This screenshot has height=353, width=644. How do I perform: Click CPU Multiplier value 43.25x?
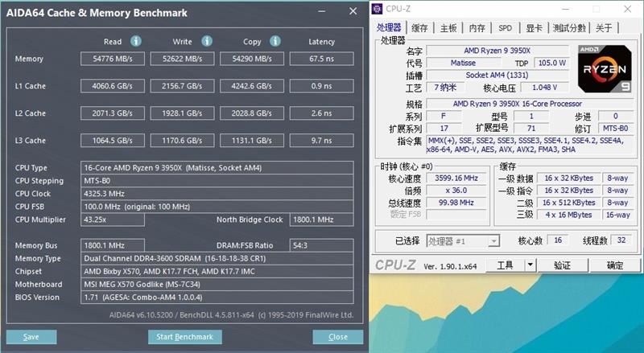(113, 220)
